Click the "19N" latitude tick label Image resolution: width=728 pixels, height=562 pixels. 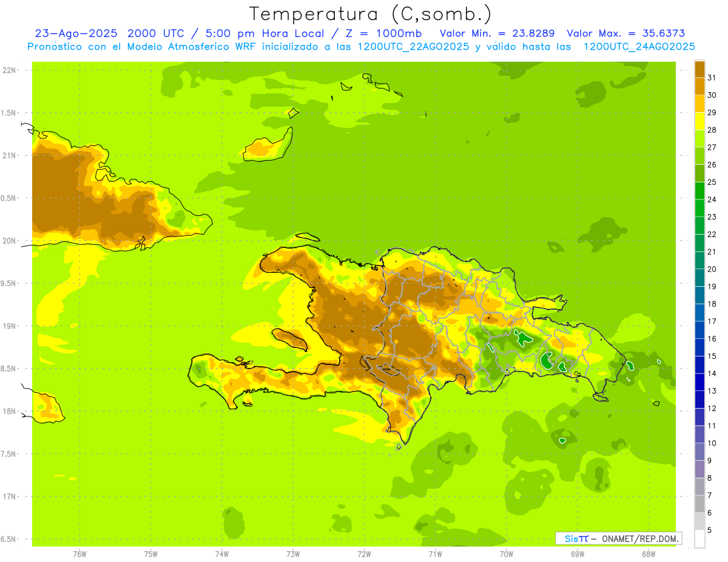click(10, 326)
